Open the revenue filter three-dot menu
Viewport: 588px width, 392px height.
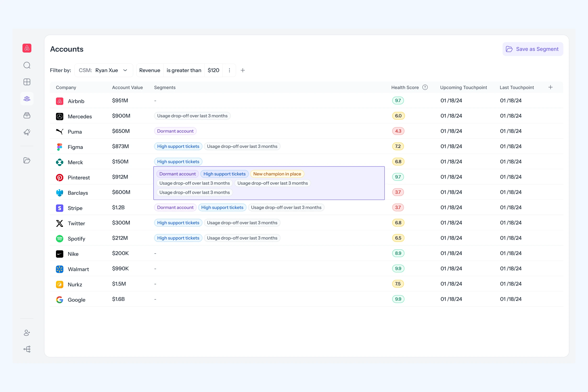pyautogui.click(x=229, y=70)
